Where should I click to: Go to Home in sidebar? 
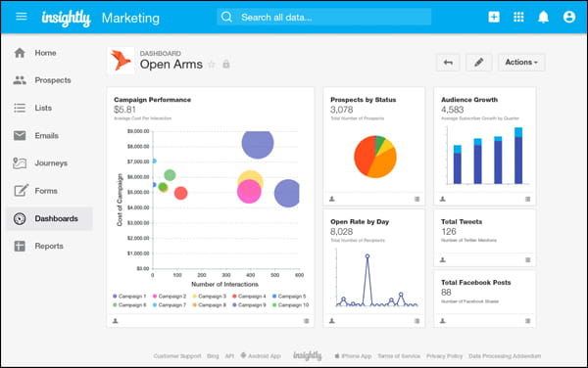(x=49, y=53)
